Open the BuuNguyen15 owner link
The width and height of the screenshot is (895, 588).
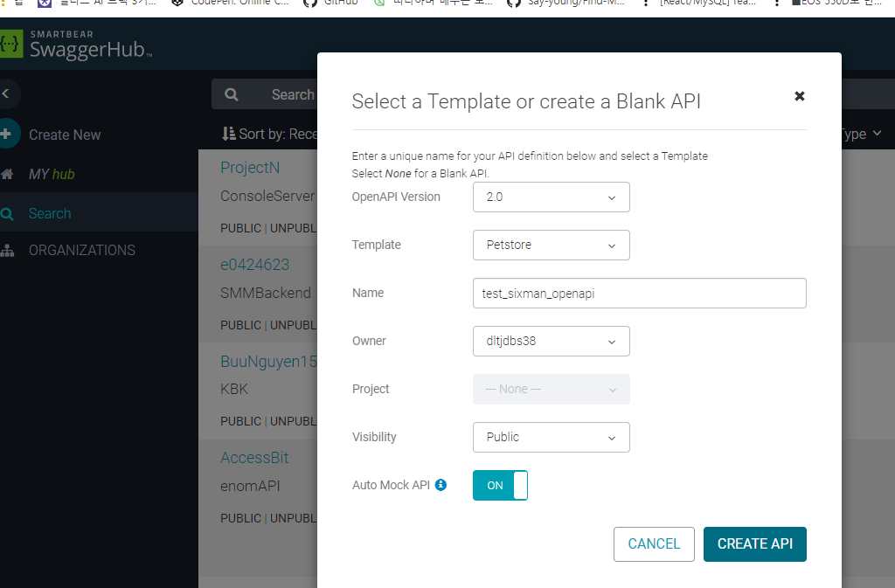(269, 362)
